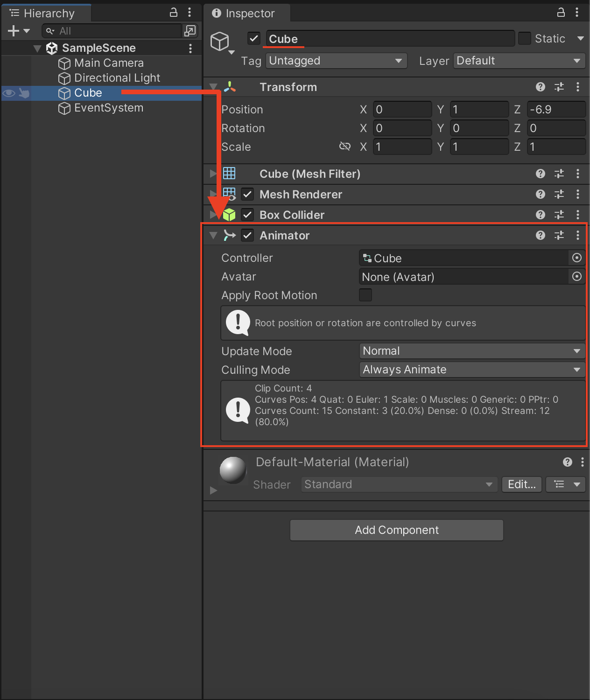Click the Mesh Renderer component icon

(x=229, y=194)
